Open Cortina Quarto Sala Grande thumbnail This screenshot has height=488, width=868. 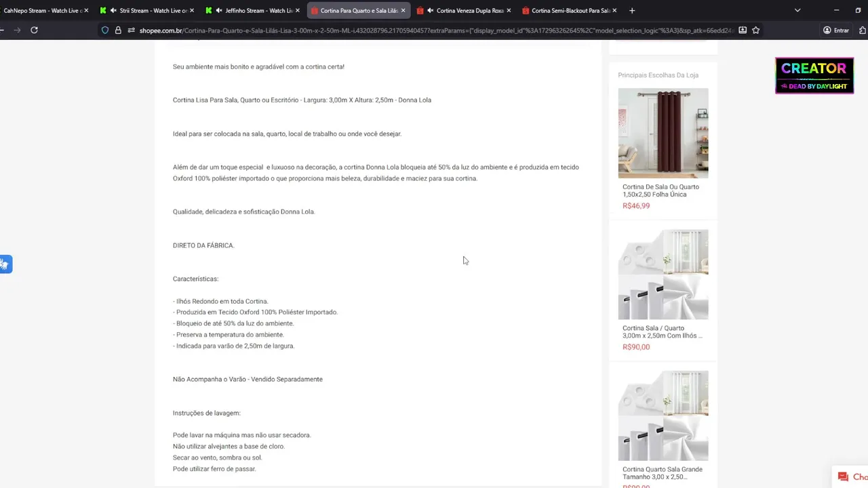point(663,415)
